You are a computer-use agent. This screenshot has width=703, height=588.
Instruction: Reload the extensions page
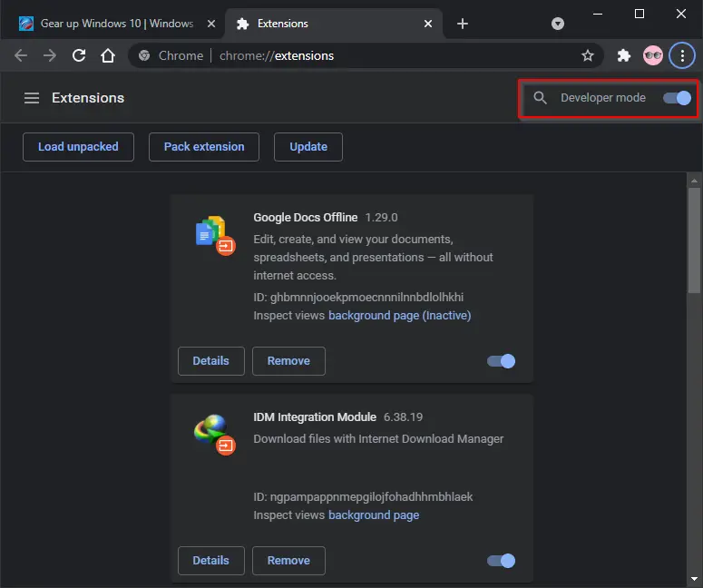pos(79,55)
